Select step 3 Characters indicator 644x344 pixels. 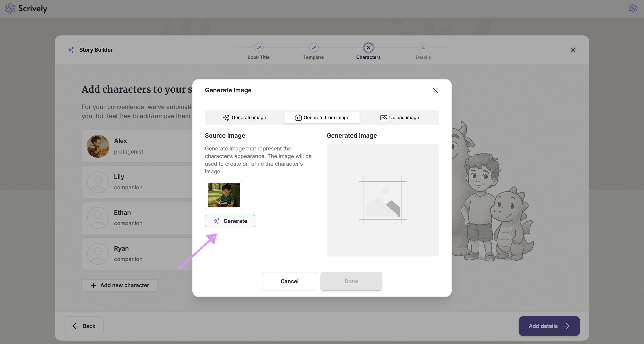(x=368, y=47)
